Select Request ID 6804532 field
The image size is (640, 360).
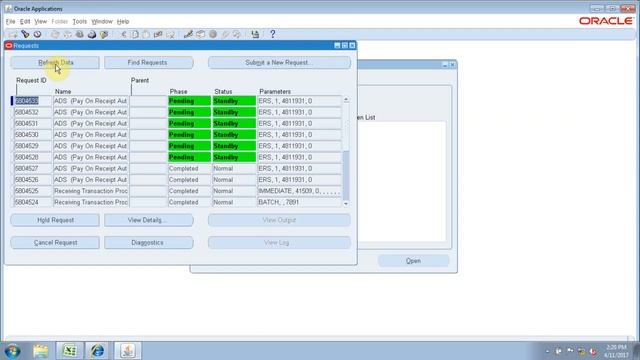click(33, 112)
